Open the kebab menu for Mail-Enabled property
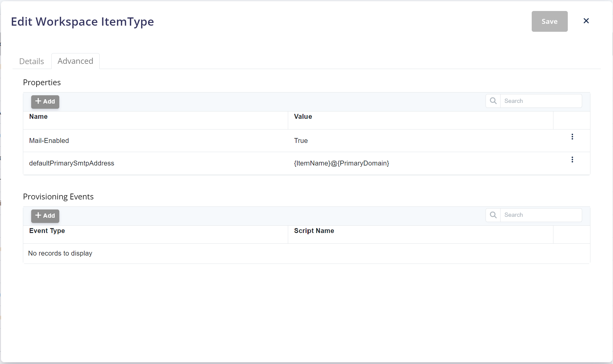This screenshot has width=613, height=364. [x=572, y=137]
